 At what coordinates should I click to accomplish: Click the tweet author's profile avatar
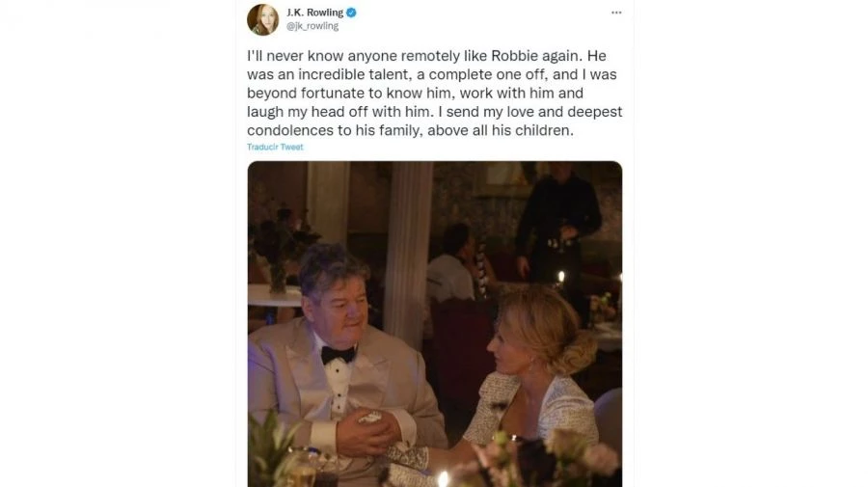pyautogui.click(x=262, y=18)
